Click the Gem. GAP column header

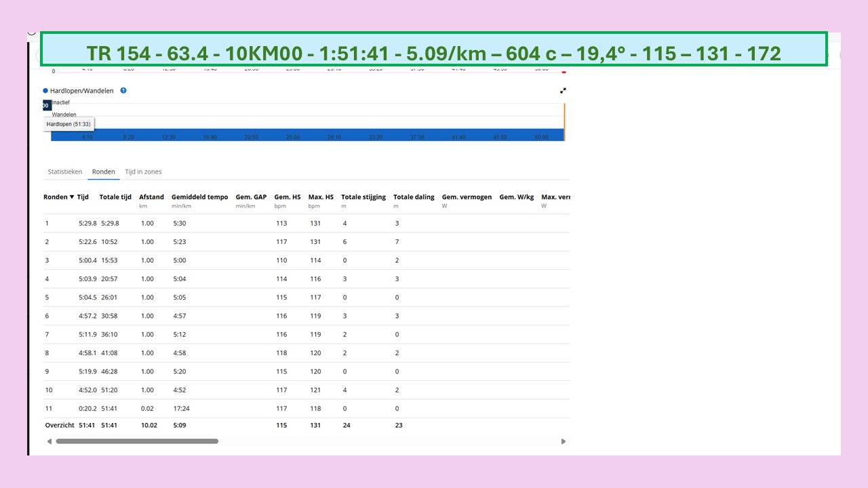click(x=251, y=197)
